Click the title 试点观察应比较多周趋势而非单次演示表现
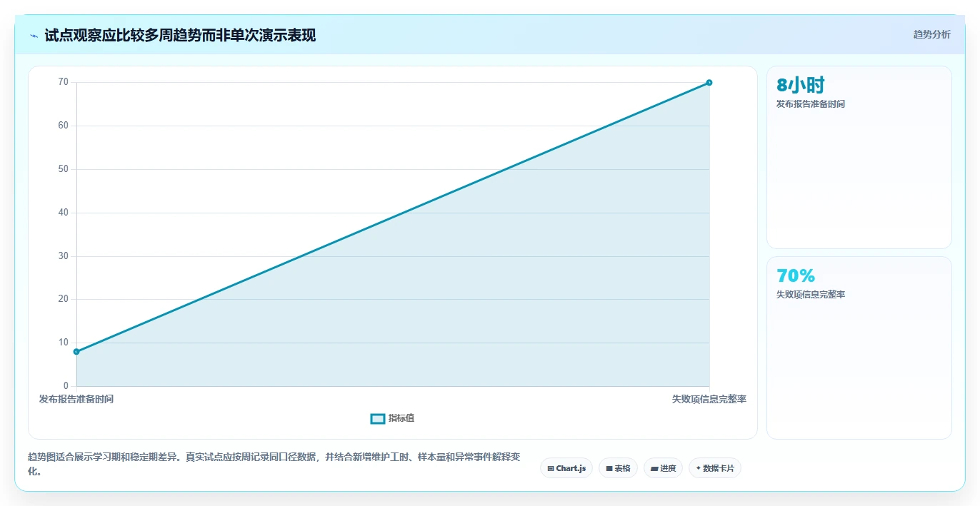Screen dimensions: 980x506 [x=180, y=35]
